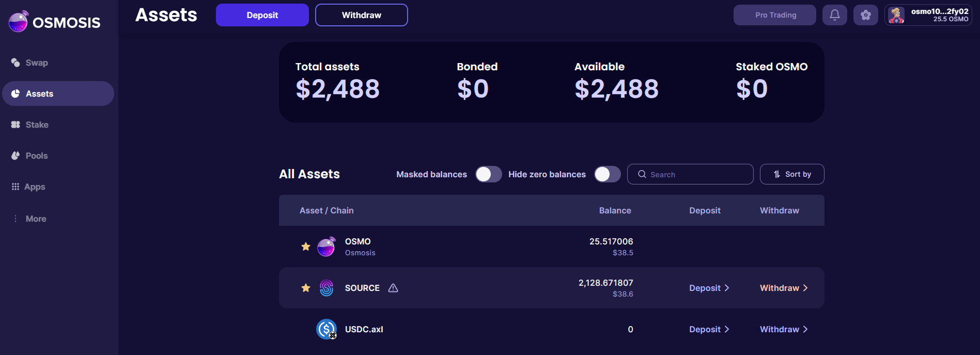Viewport: 980px width, 355px height.
Task: Click the wallet avatar image
Action: [x=896, y=16]
